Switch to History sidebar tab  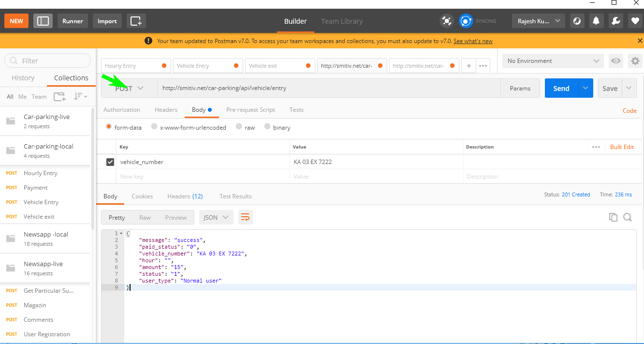click(x=23, y=78)
